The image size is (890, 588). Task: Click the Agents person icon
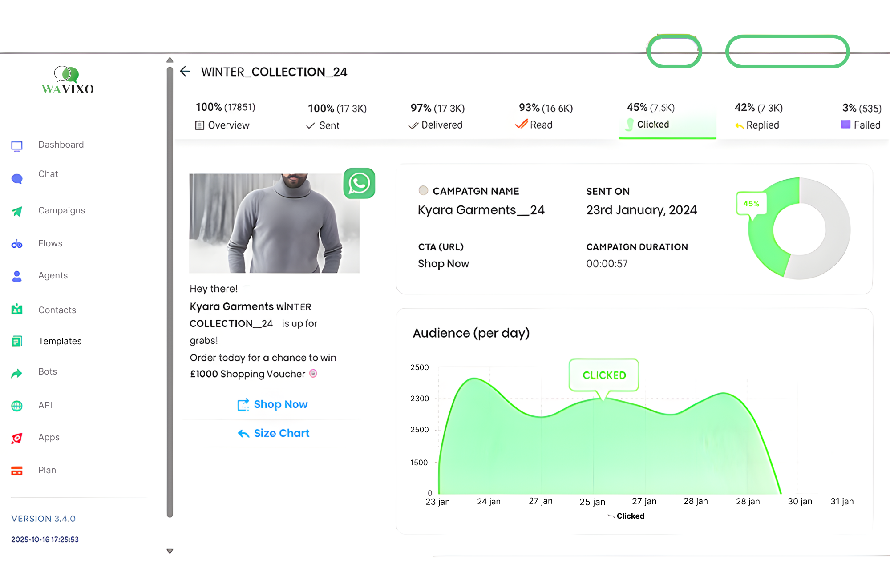[x=17, y=276]
